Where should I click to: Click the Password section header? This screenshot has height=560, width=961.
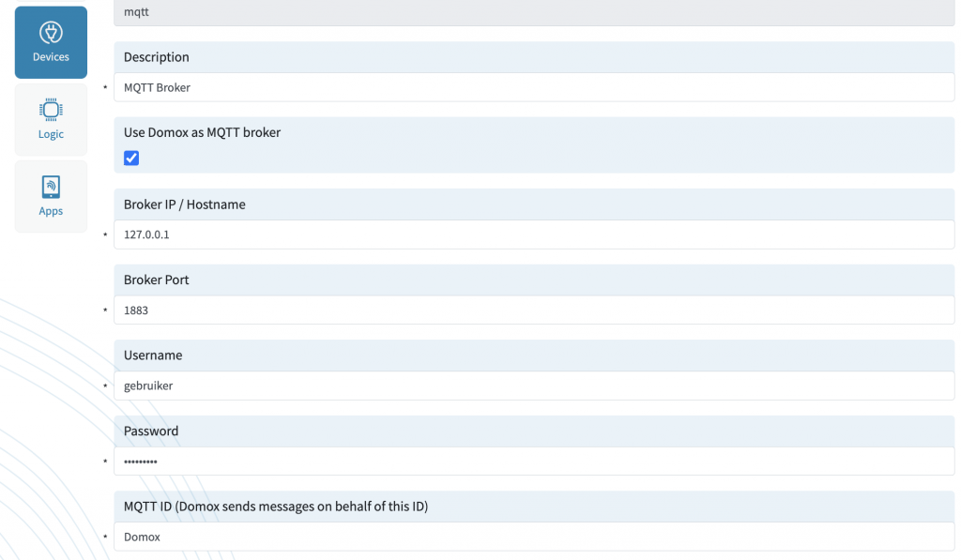pos(151,431)
